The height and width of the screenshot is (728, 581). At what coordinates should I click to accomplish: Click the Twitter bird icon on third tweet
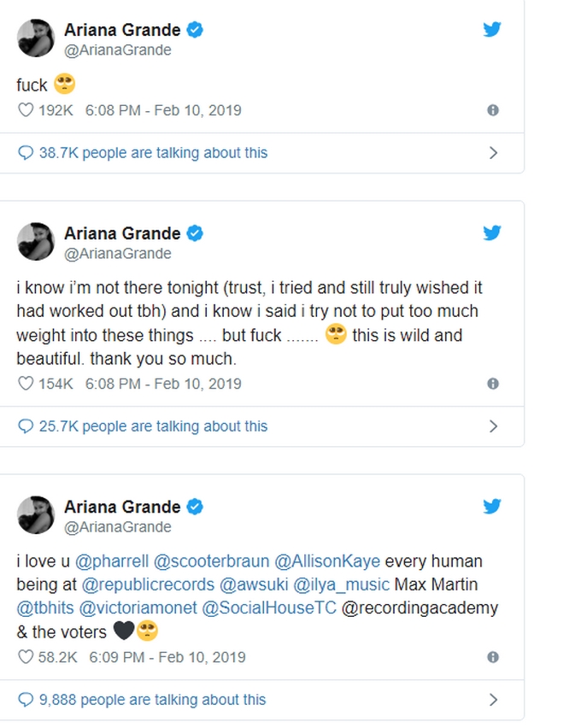pos(492,507)
